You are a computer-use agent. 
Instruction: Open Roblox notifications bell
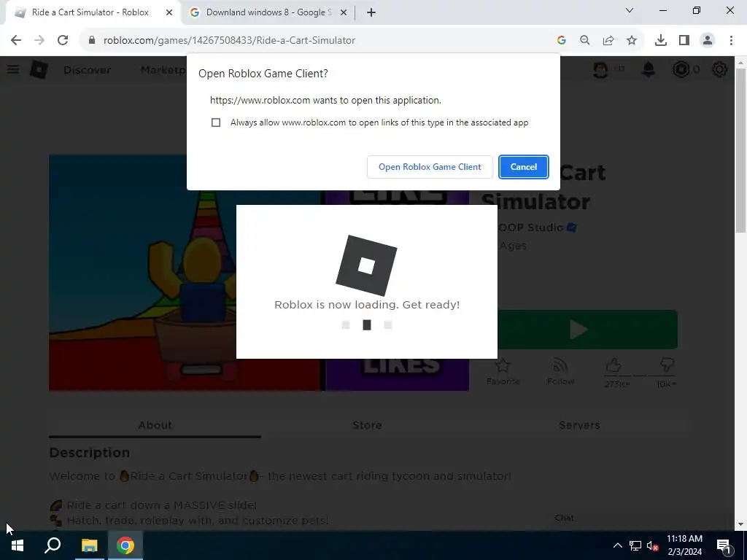(649, 69)
